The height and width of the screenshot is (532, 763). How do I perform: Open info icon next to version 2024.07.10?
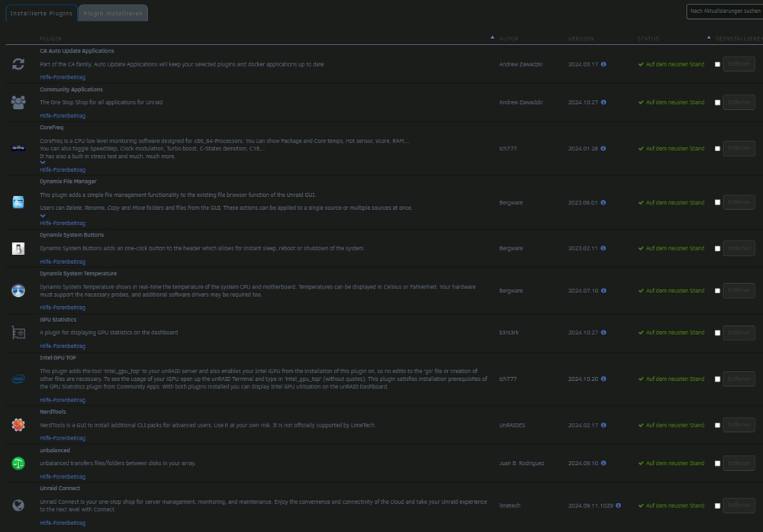604,291
